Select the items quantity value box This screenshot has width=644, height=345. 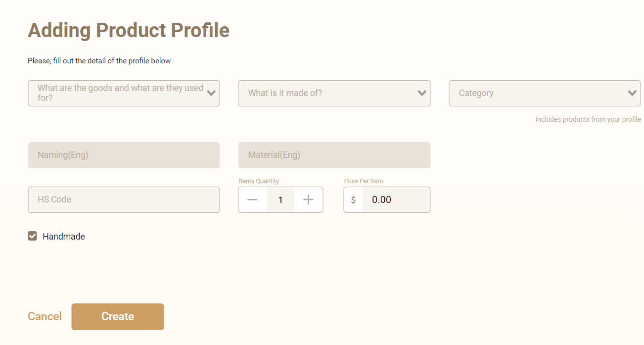[280, 199]
